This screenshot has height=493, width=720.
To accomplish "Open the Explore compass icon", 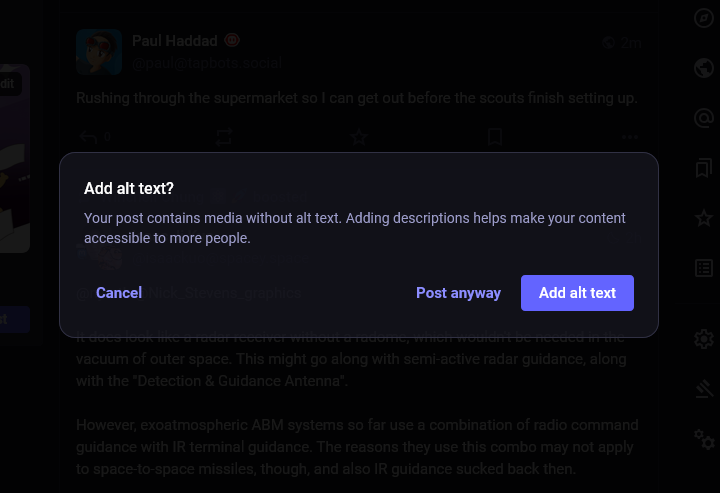I will pos(704,18).
